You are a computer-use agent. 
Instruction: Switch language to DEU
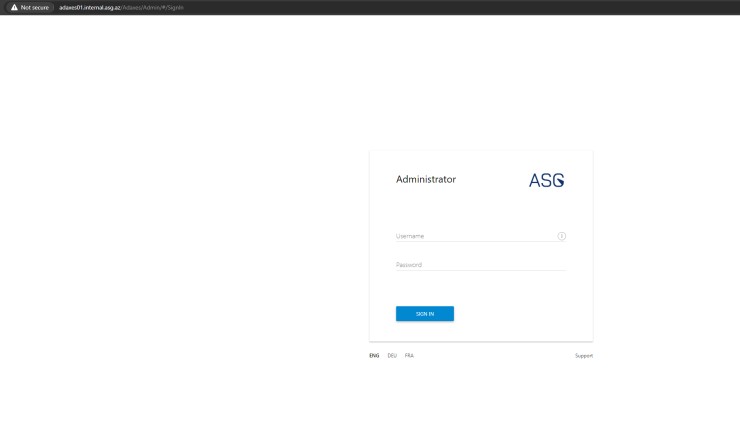point(392,356)
